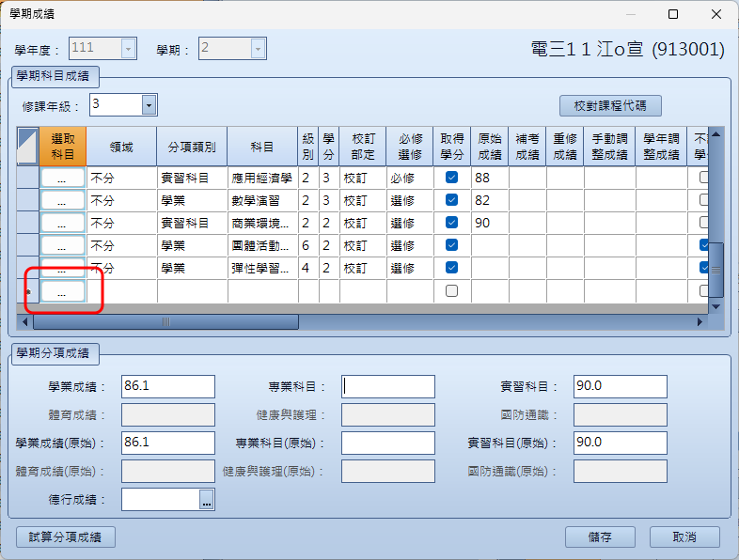Screen dimensions: 739x560
Task: Click the 重修成績 column header
Action: click(565, 147)
